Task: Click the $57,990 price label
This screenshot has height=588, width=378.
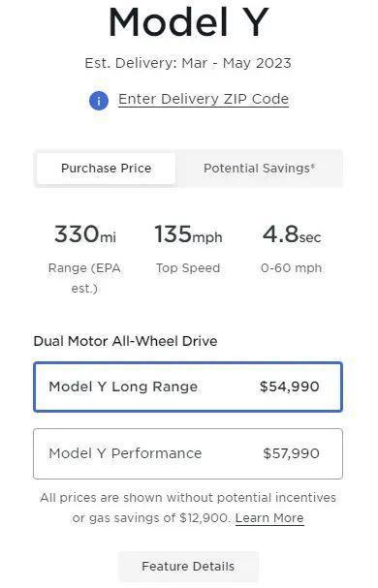Action: pyautogui.click(x=291, y=453)
